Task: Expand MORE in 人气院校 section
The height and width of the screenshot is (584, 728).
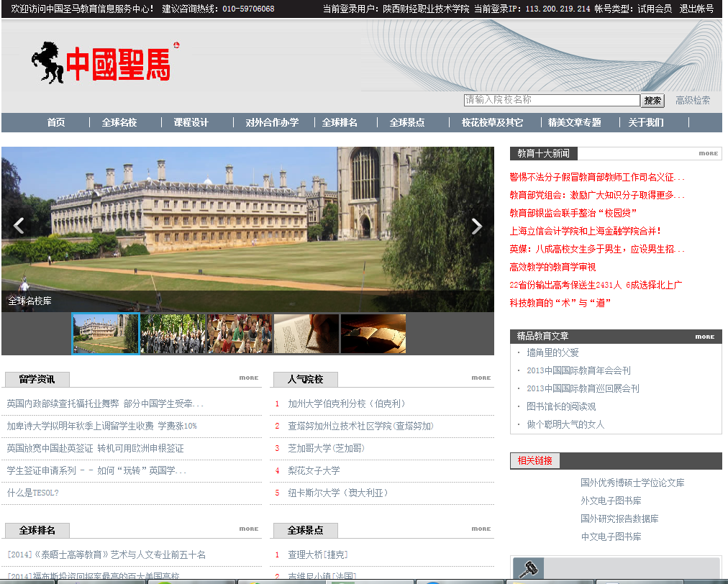Action: click(481, 378)
